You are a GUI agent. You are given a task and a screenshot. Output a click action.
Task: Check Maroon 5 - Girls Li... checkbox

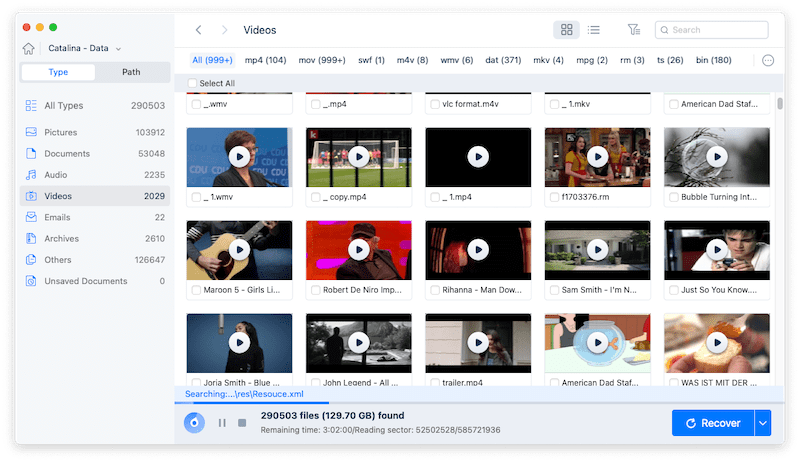click(196, 290)
